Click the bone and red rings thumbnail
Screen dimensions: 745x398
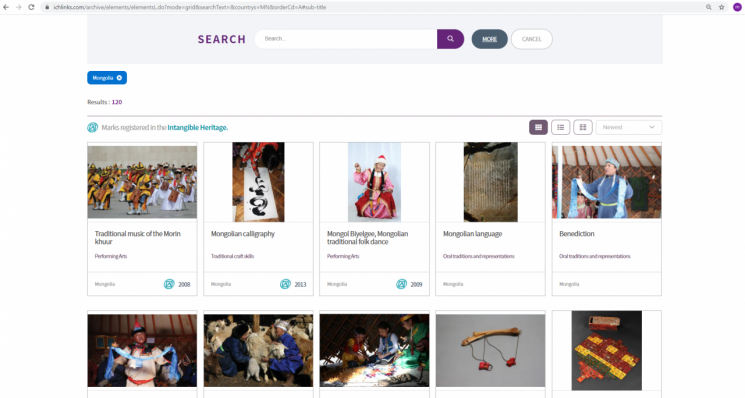(491, 351)
